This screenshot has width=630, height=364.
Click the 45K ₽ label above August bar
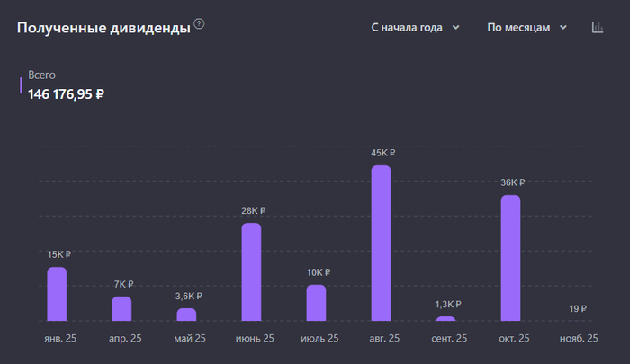click(382, 153)
